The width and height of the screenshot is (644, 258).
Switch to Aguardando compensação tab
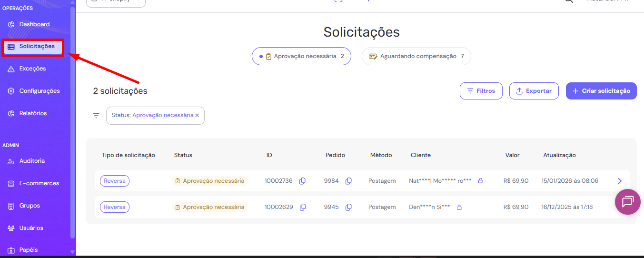(416, 56)
